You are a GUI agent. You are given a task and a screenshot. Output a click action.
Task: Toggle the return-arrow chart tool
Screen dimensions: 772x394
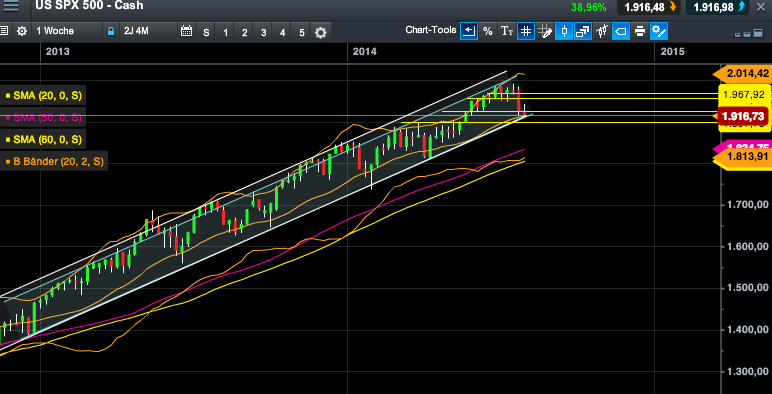469,32
